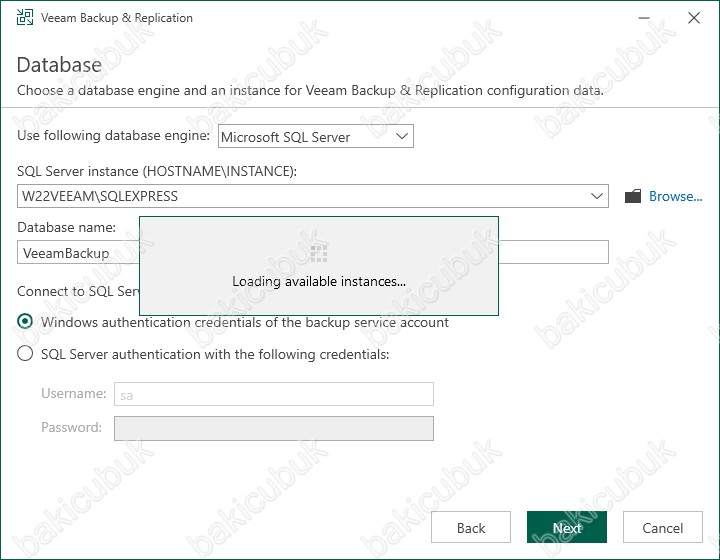Open the database engine dropdown showing Microsoft SQL Server
This screenshot has height=560, width=720.
click(315, 136)
